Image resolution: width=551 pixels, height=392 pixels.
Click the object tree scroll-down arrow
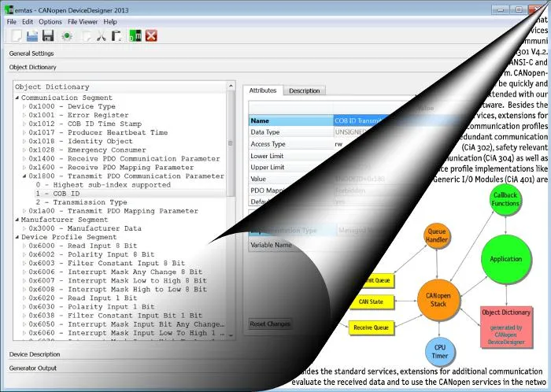click(231, 335)
